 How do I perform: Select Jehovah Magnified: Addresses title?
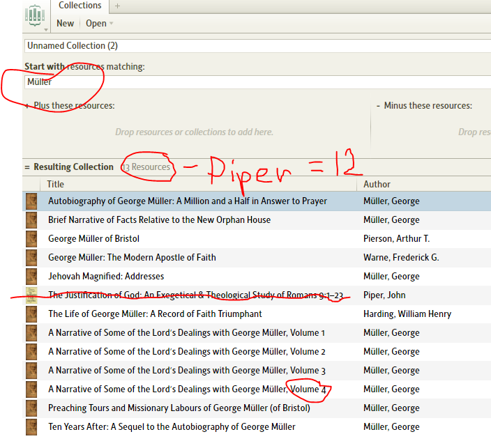[x=106, y=276]
